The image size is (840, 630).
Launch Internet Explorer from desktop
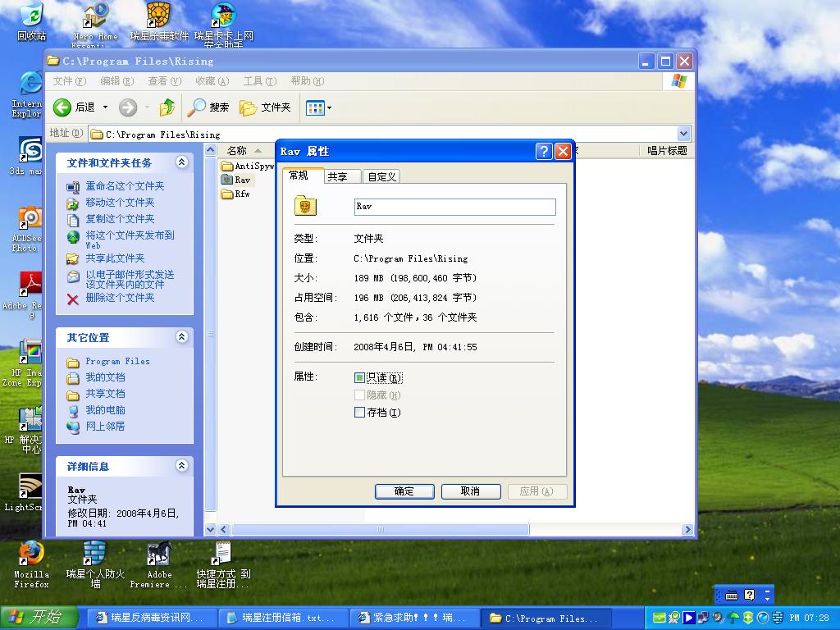27,94
